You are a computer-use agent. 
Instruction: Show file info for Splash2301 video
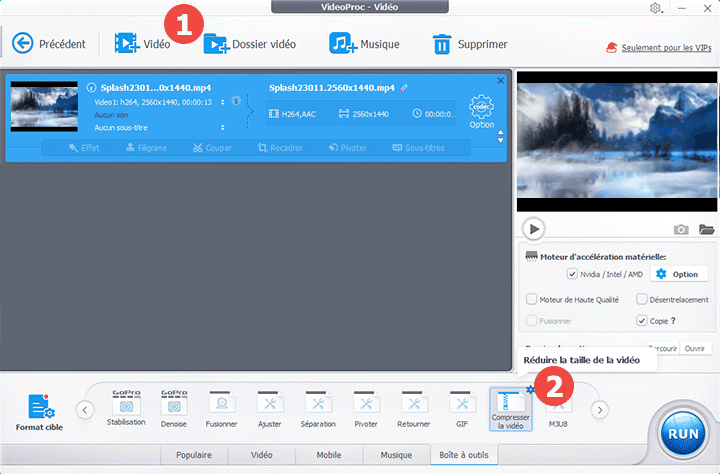coord(91,87)
